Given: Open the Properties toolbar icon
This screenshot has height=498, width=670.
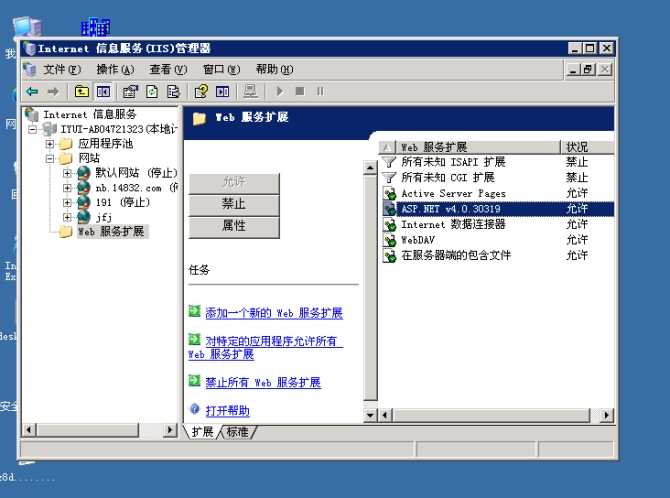Looking at the screenshot, I should coord(130,91).
